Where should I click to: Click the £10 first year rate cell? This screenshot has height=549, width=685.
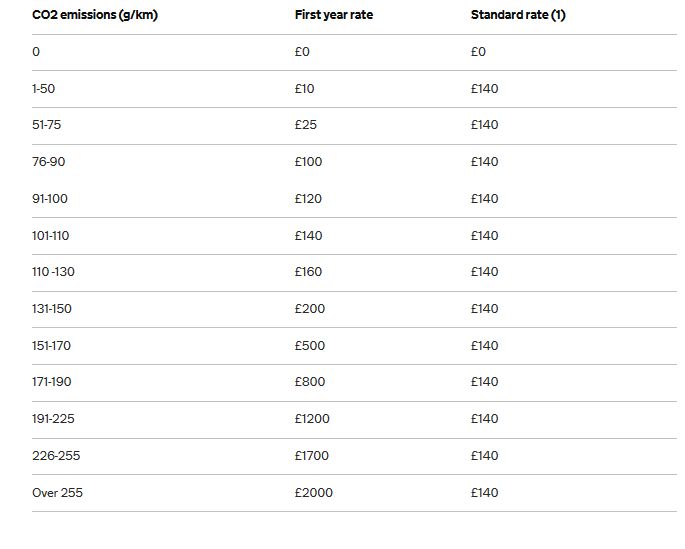point(304,89)
